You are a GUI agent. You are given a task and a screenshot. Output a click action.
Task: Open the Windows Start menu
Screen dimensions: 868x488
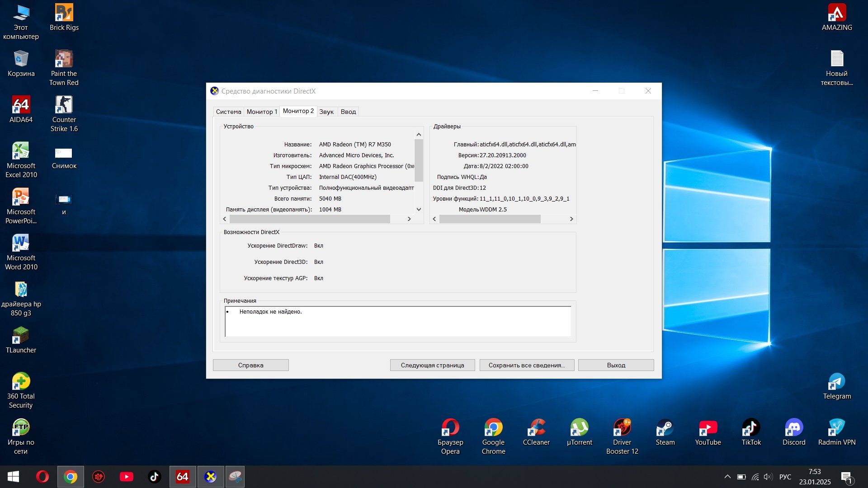pyautogui.click(x=13, y=477)
